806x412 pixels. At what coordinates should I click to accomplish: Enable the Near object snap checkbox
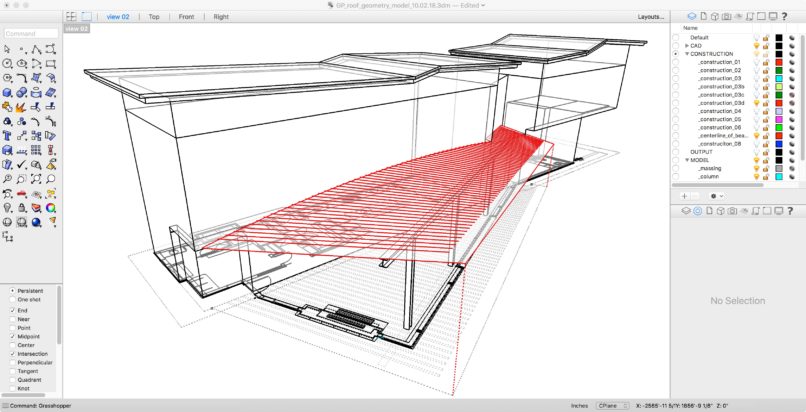click(x=12, y=319)
